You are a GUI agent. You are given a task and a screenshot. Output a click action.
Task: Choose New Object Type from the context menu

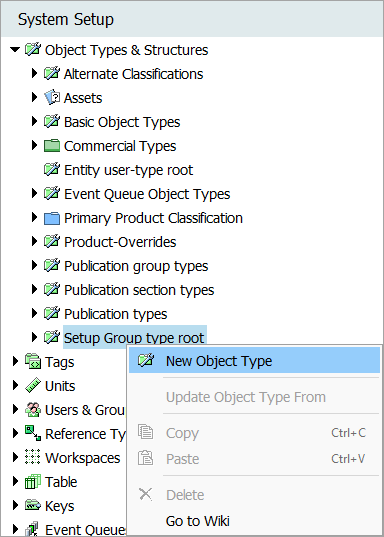pyautogui.click(x=254, y=361)
